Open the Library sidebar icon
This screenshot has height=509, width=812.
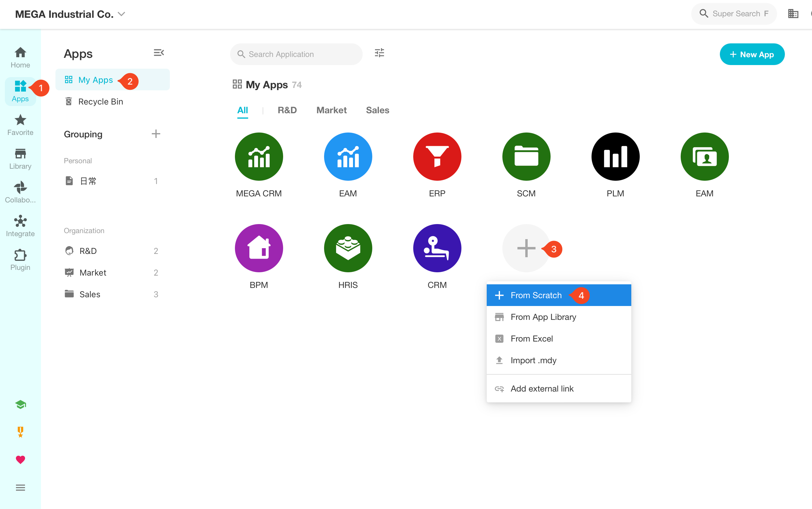(x=20, y=158)
